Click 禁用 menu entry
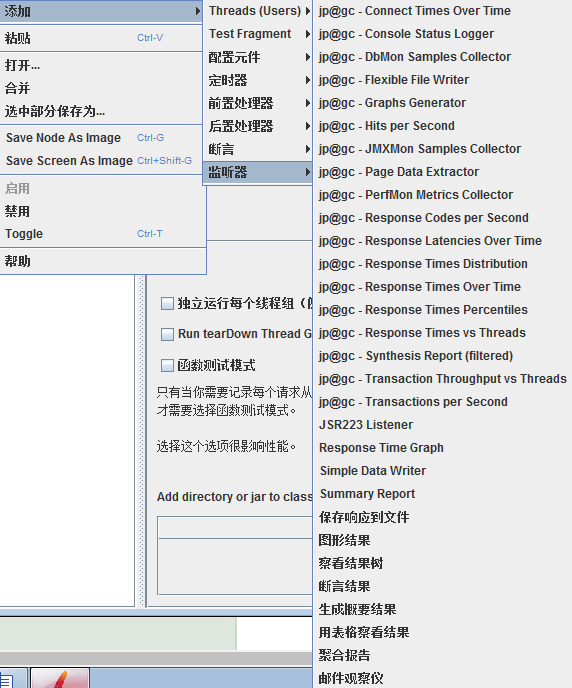This screenshot has height=688, width=572. click(x=103, y=211)
